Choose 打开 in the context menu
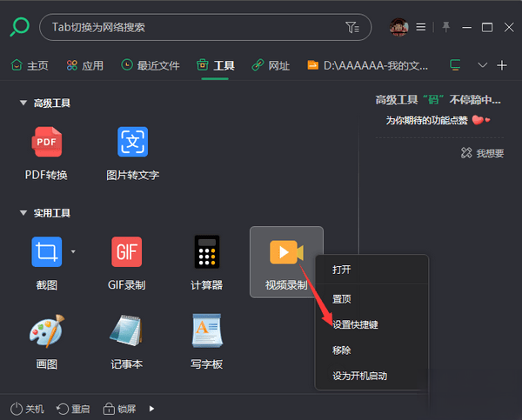The image size is (522, 420). (x=371, y=270)
